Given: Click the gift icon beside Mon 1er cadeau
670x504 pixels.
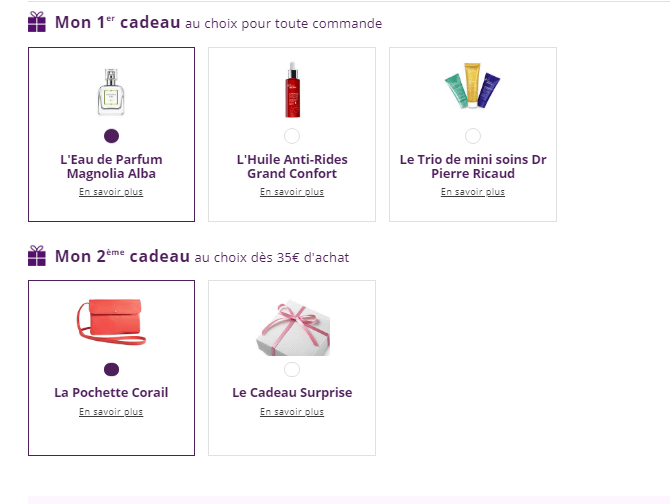Looking at the screenshot, I should coord(37,22).
